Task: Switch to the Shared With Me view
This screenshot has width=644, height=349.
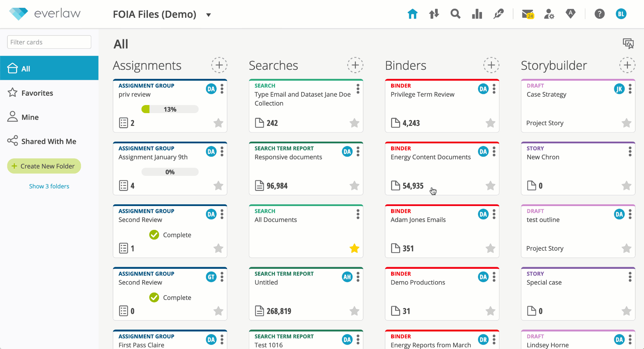Action: (49, 141)
